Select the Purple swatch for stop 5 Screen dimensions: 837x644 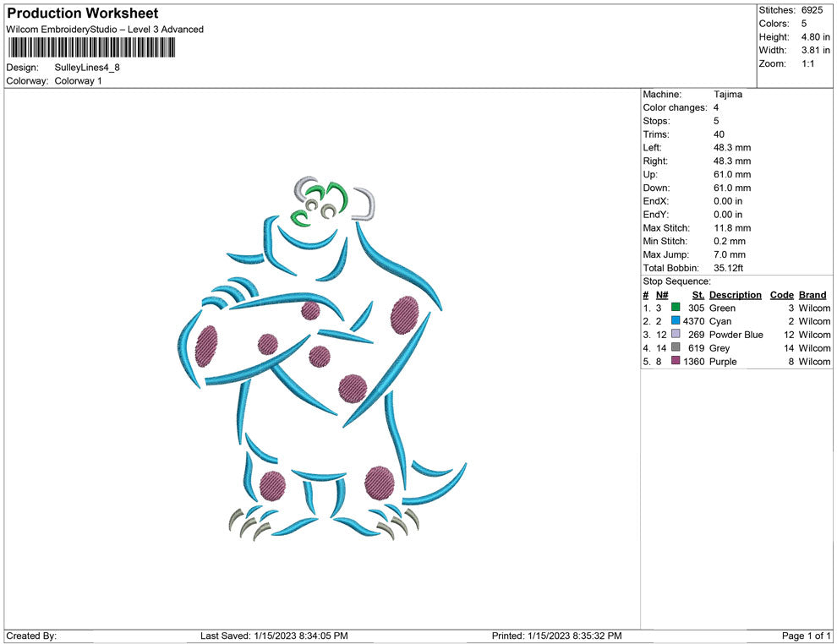pyautogui.click(x=674, y=362)
